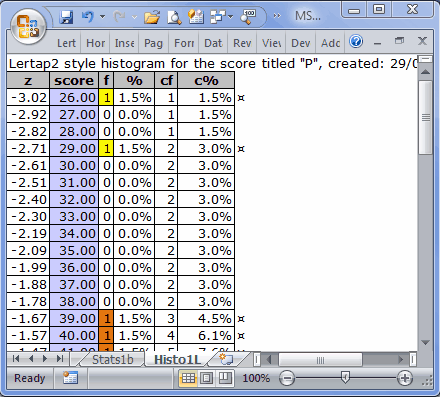Jump to the last sheet tab

coord(60,359)
